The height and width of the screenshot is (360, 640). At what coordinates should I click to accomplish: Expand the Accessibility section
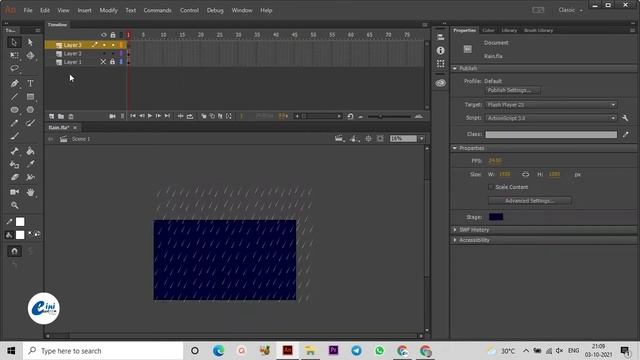click(x=455, y=240)
